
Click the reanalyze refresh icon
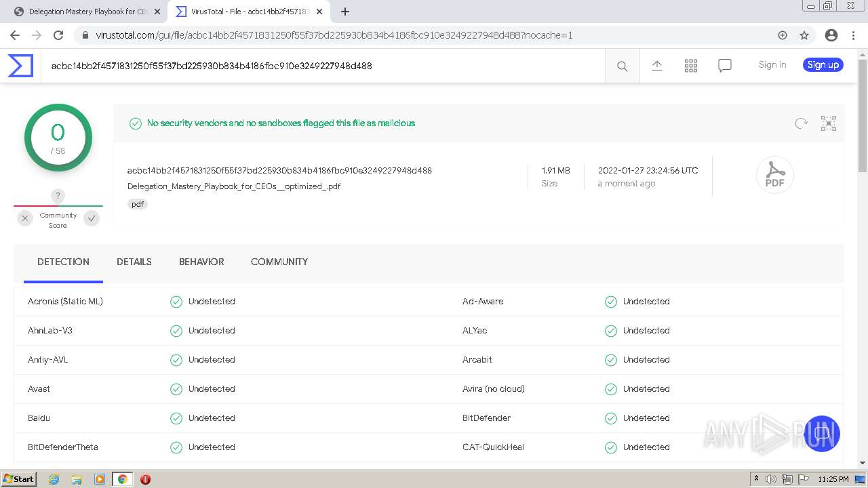pos(801,123)
